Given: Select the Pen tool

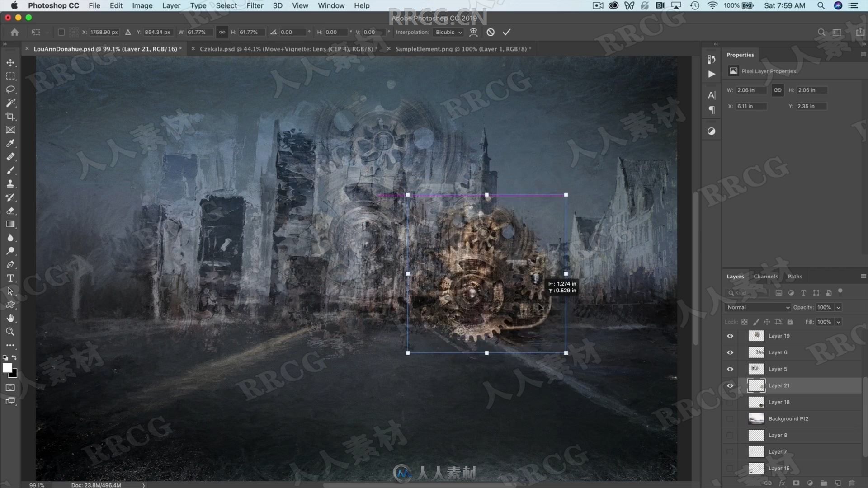Looking at the screenshot, I should pyautogui.click(x=10, y=265).
